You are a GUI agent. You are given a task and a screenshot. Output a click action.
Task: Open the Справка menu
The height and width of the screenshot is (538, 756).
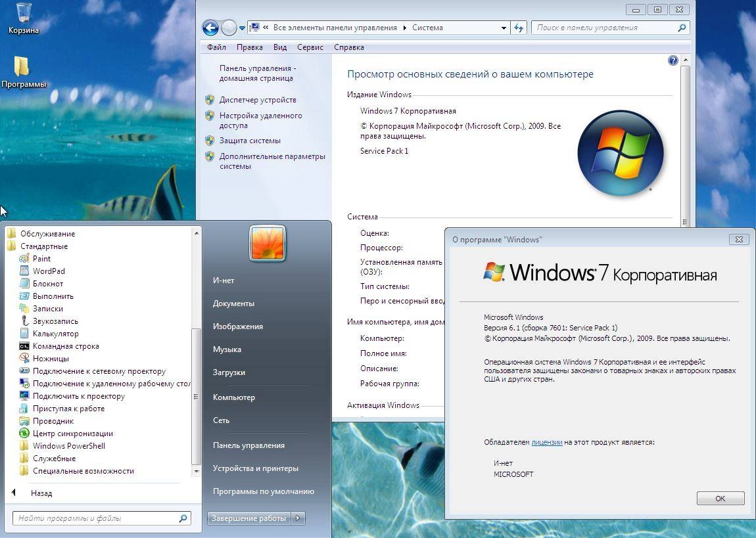pyautogui.click(x=348, y=47)
